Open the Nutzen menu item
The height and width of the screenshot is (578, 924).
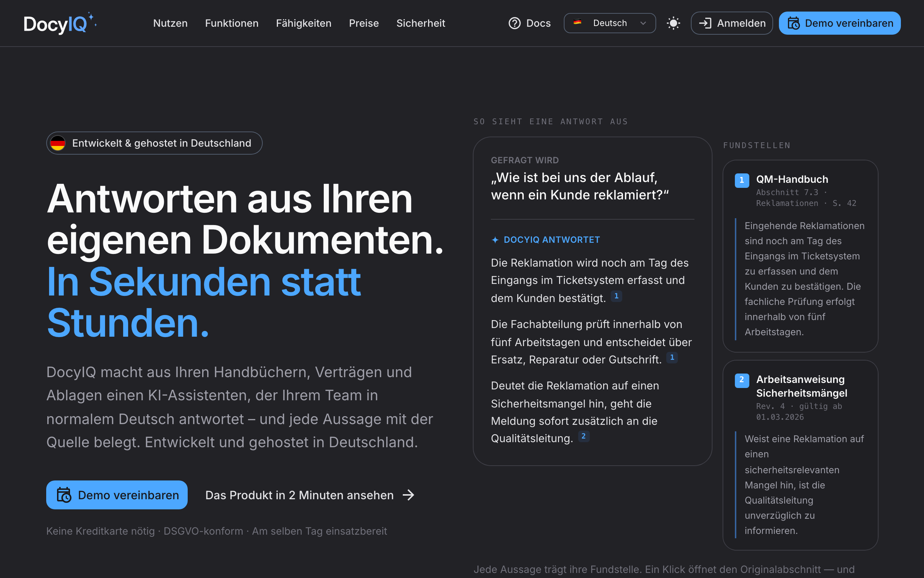click(x=170, y=23)
